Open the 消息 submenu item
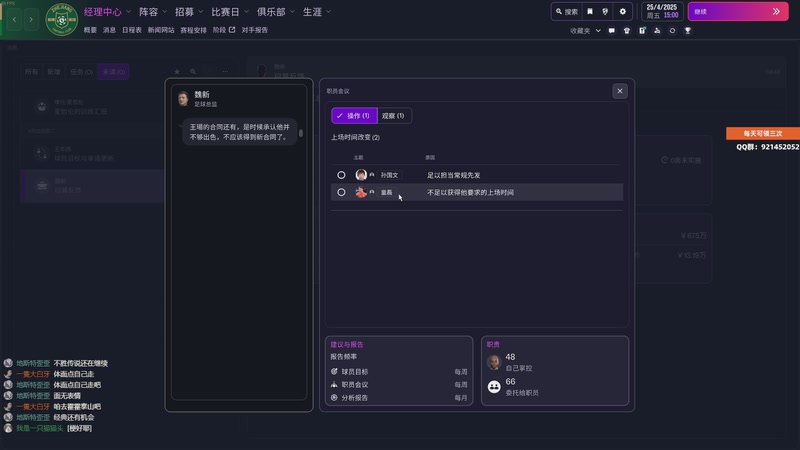800x450 pixels. coord(109,30)
